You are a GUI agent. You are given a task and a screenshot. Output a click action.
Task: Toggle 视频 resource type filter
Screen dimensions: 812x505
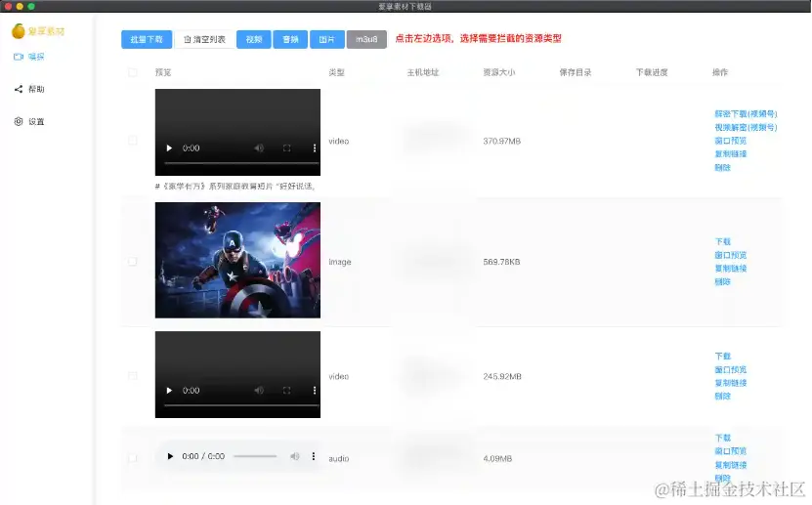[254, 39]
